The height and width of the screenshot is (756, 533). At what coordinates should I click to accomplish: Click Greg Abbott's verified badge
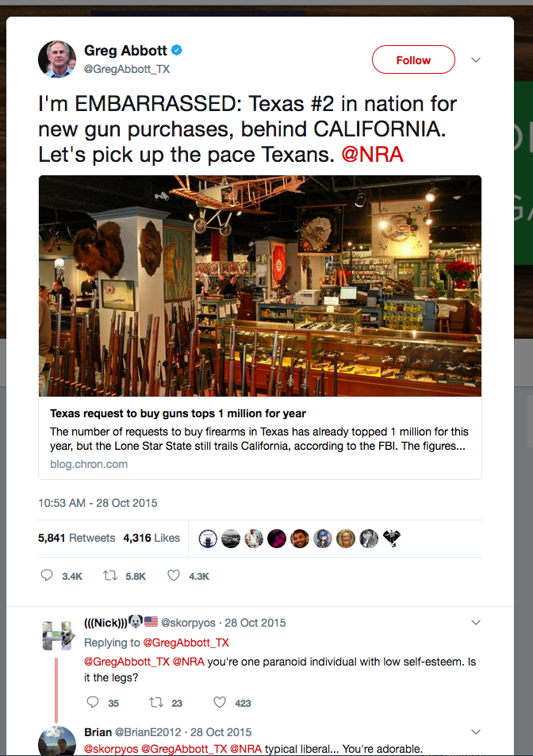[x=176, y=50]
